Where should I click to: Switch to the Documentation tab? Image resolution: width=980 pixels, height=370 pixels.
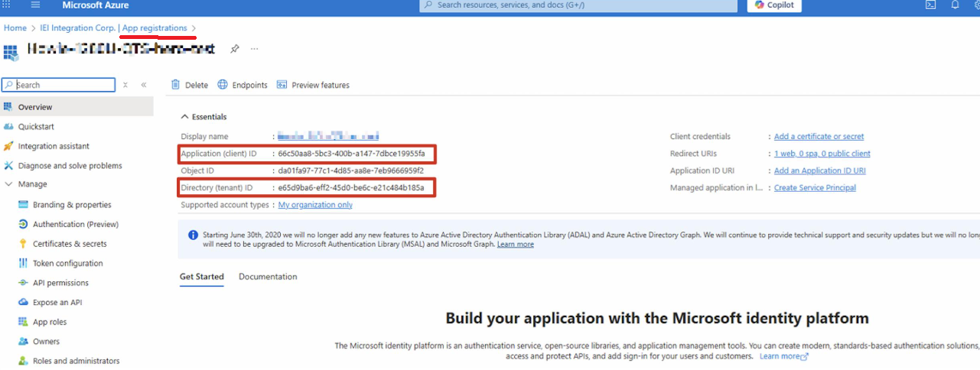click(x=268, y=277)
